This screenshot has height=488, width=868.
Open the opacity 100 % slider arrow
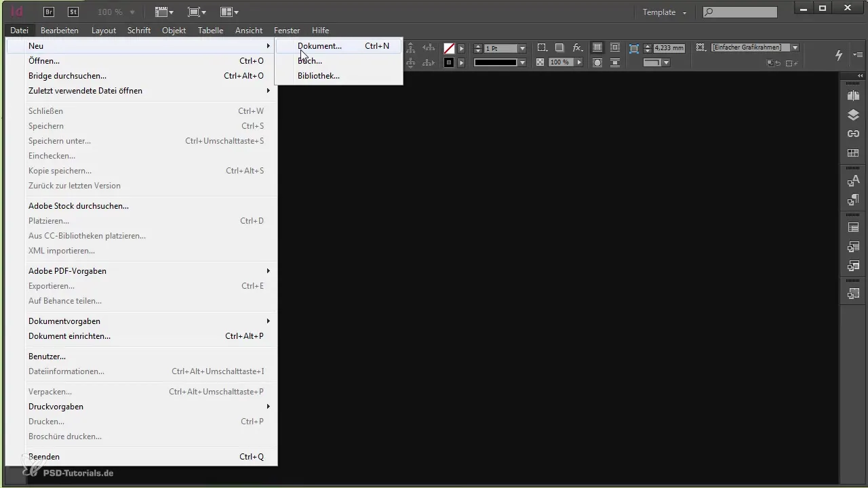point(579,62)
